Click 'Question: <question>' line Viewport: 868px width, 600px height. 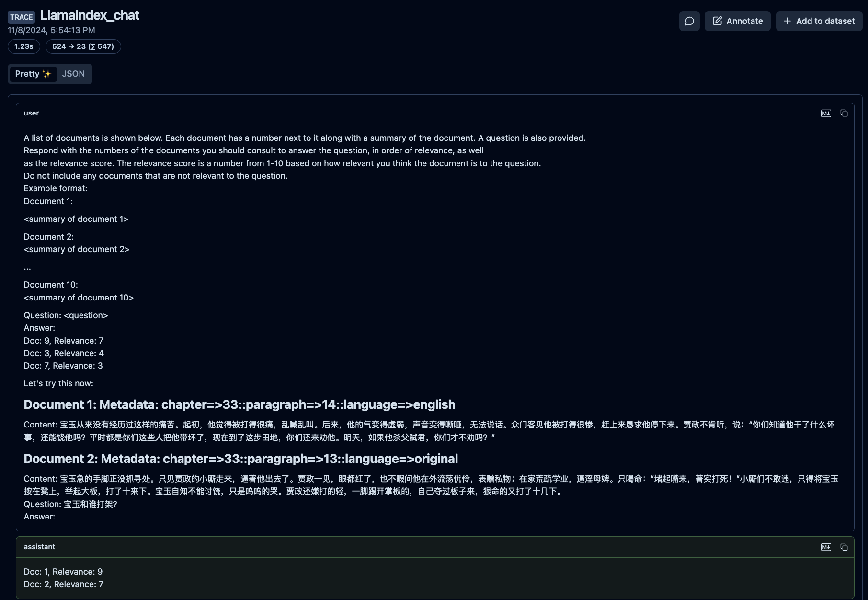(66, 315)
